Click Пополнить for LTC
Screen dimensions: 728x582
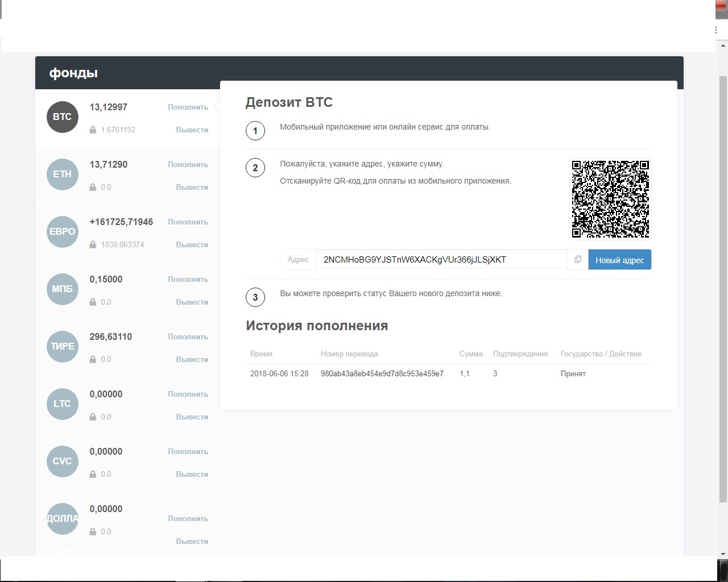pos(188,394)
